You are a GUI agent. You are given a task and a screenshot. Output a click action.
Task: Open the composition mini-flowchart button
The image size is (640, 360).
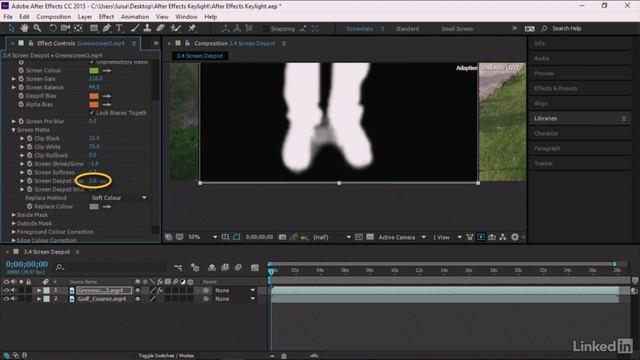click(178, 268)
